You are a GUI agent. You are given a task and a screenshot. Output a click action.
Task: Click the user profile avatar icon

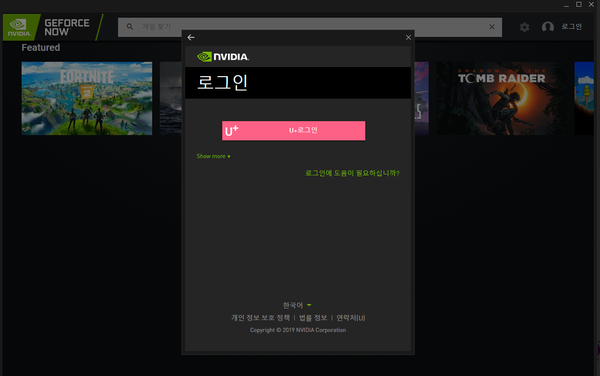[x=548, y=27]
